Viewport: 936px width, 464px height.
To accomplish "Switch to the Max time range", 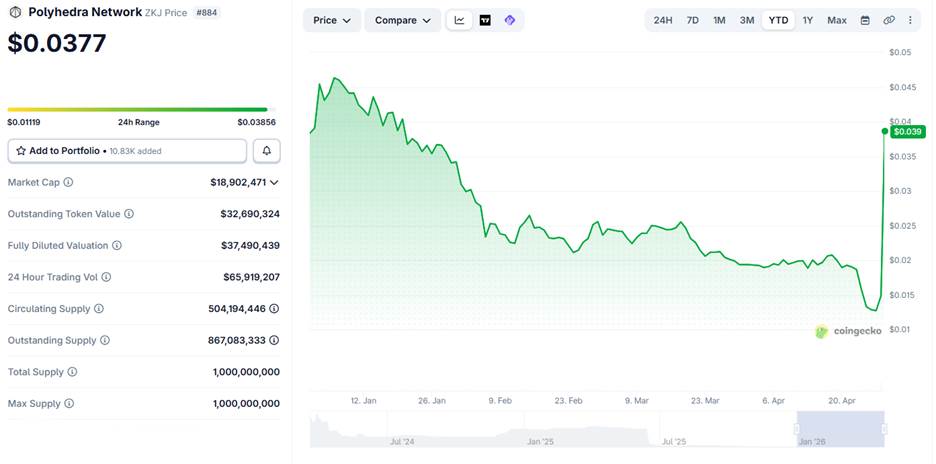I will click(837, 20).
